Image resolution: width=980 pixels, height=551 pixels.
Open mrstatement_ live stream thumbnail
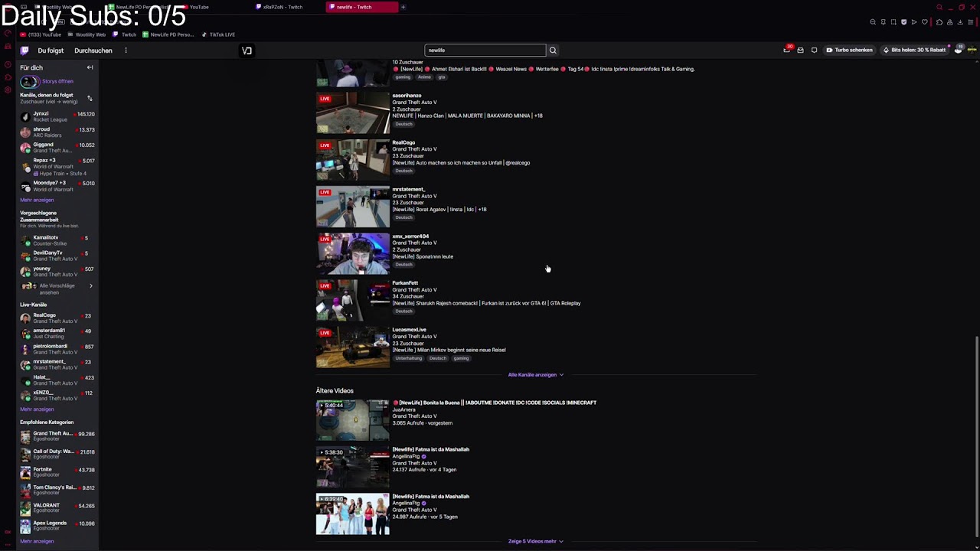click(x=352, y=207)
